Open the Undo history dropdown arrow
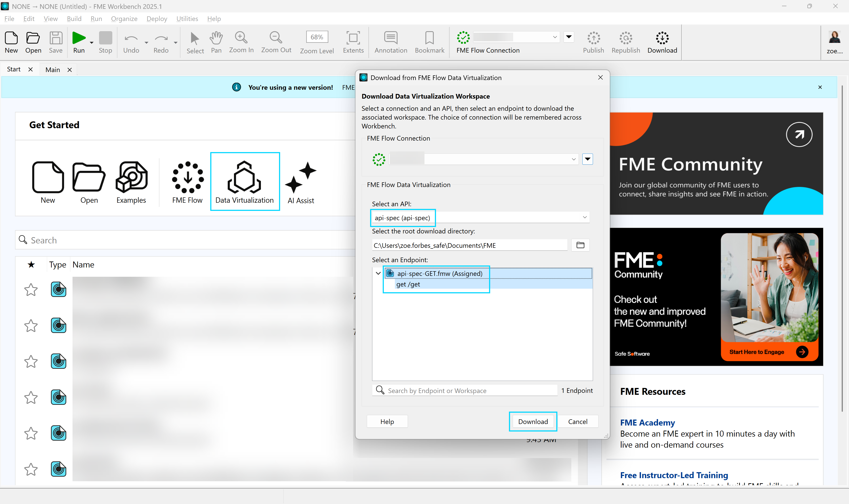Screen dimensions: 849x504 click(x=146, y=42)
